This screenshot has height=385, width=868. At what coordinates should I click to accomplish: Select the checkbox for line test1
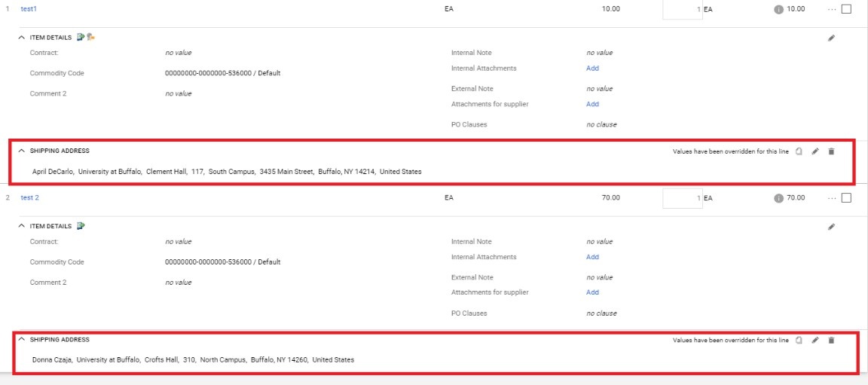pyautogui.click(x=846, y=10)
